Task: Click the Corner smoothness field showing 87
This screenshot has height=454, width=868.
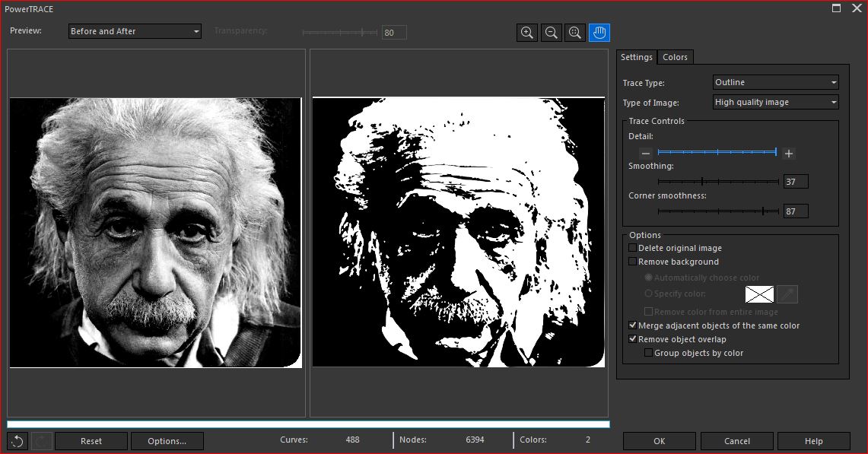Action: pos(796,211)
